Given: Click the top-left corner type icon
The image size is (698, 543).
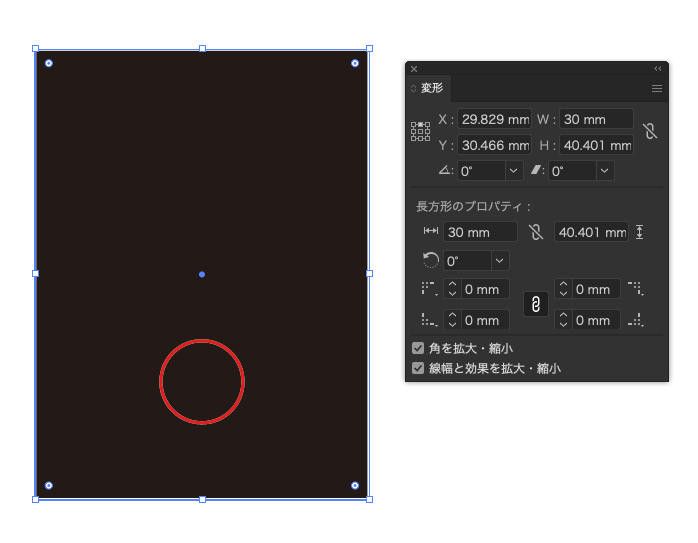Looking at the screenshot, I should point(429,289).
